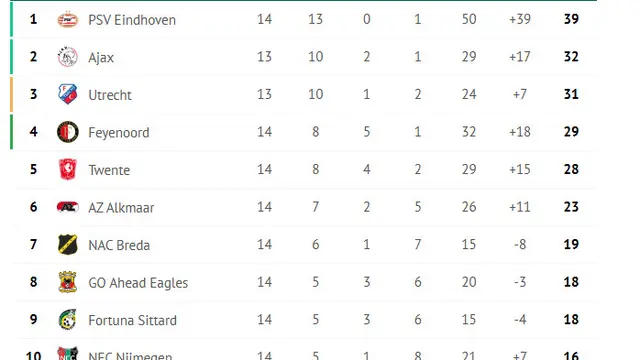Viewport: 640px width, 360px height.
Task: Go to the Utrecht team page
Action: 110,95
